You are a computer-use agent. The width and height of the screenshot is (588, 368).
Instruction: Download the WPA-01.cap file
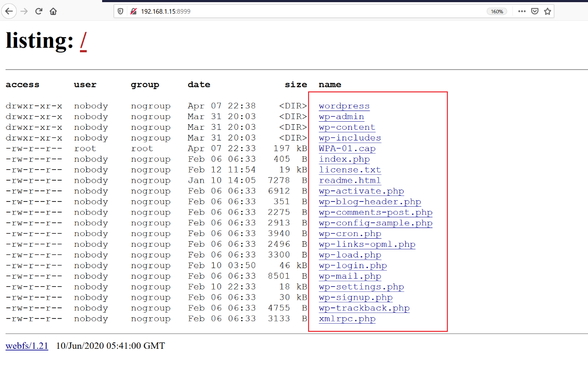tap(347, 149)
